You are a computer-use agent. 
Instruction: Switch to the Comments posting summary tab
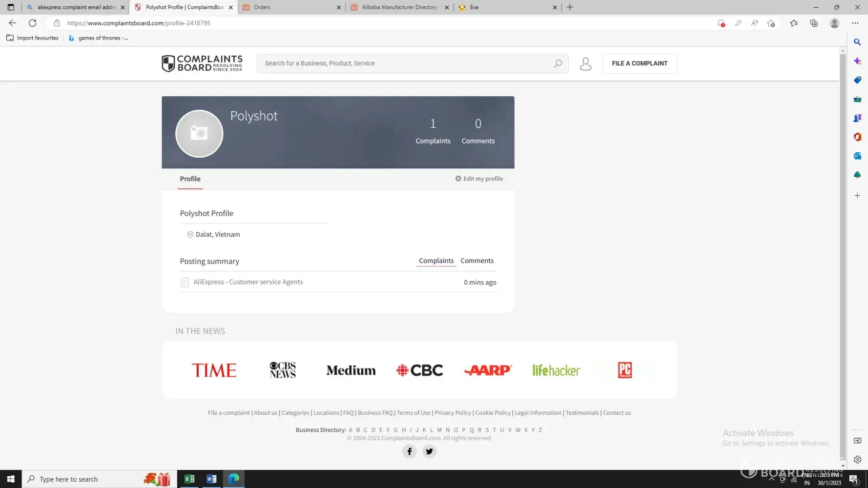[477, 261]
